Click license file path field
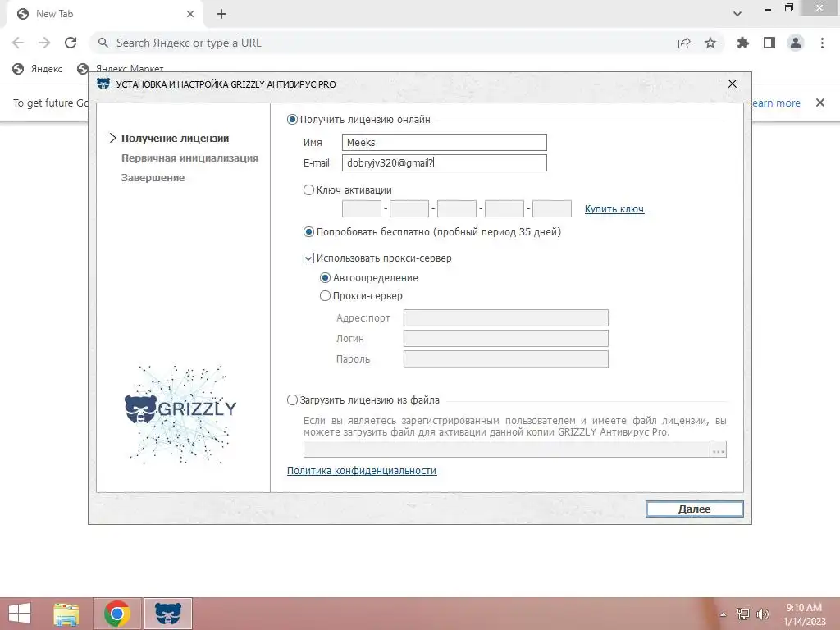Screen dimensions: 840x630 point(506,450)
